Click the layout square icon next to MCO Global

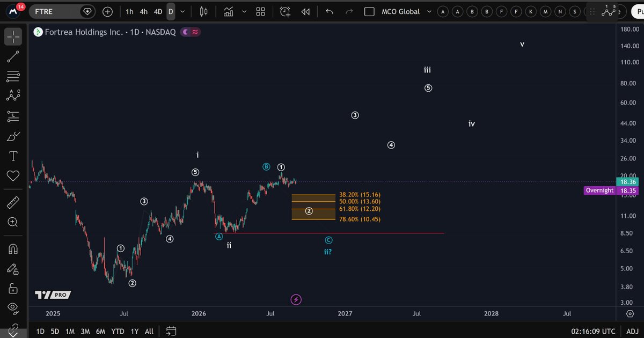369,11
